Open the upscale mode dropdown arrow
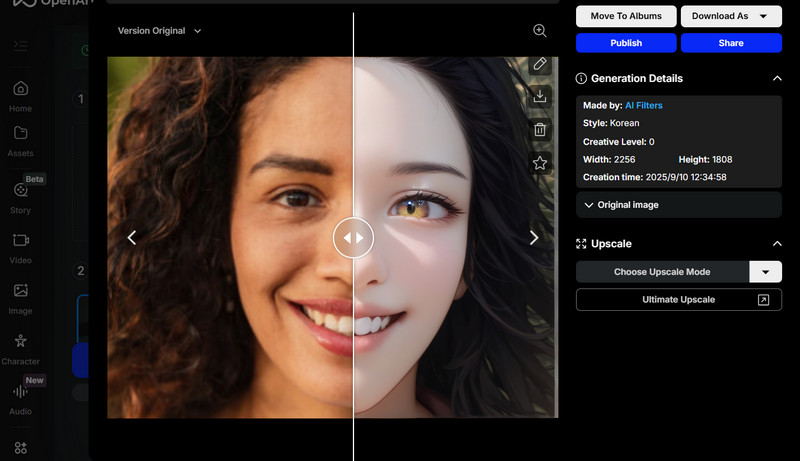This screenshot has height=461, width=800. pyautogui.click(x=765, y=272)
